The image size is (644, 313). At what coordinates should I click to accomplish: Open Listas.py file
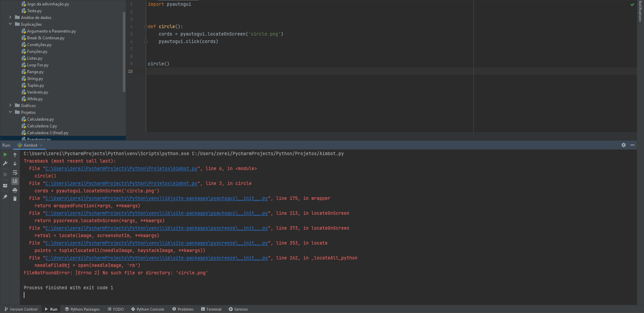point(35,58)
